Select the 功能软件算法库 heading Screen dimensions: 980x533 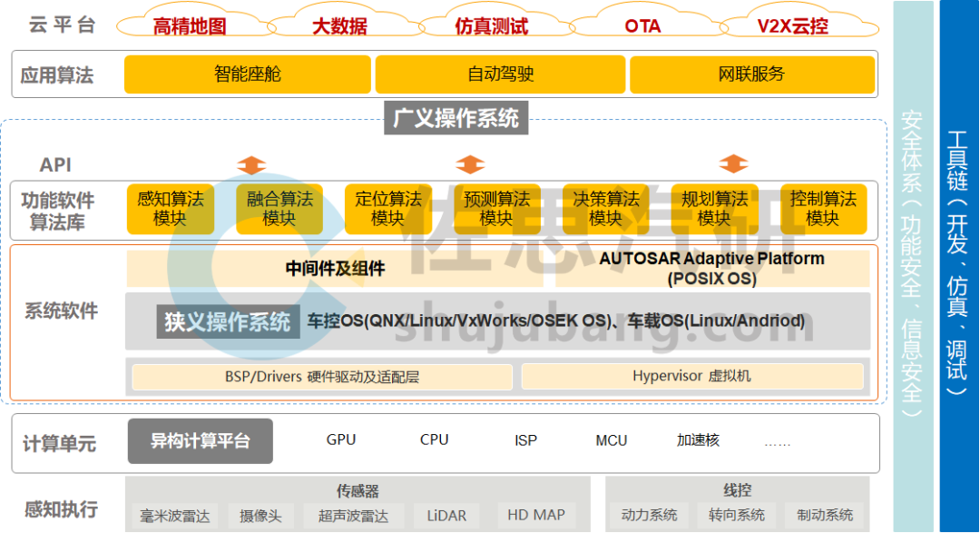click(x=57, y=211)
